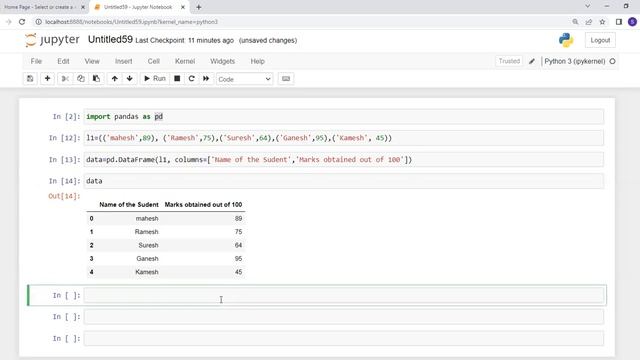
Task: Open the View menu
Action: [92, 61]
